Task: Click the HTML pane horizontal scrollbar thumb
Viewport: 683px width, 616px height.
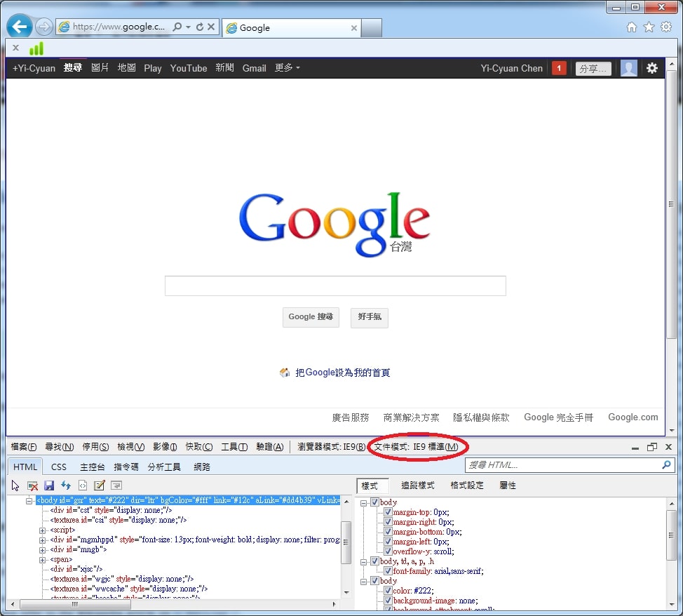Action: coord(75,604)
